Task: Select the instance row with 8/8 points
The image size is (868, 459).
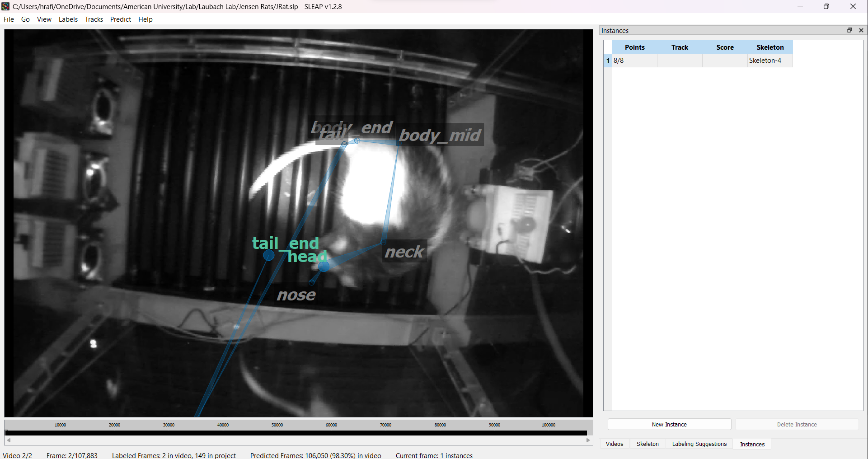Action: click(703, 61)
